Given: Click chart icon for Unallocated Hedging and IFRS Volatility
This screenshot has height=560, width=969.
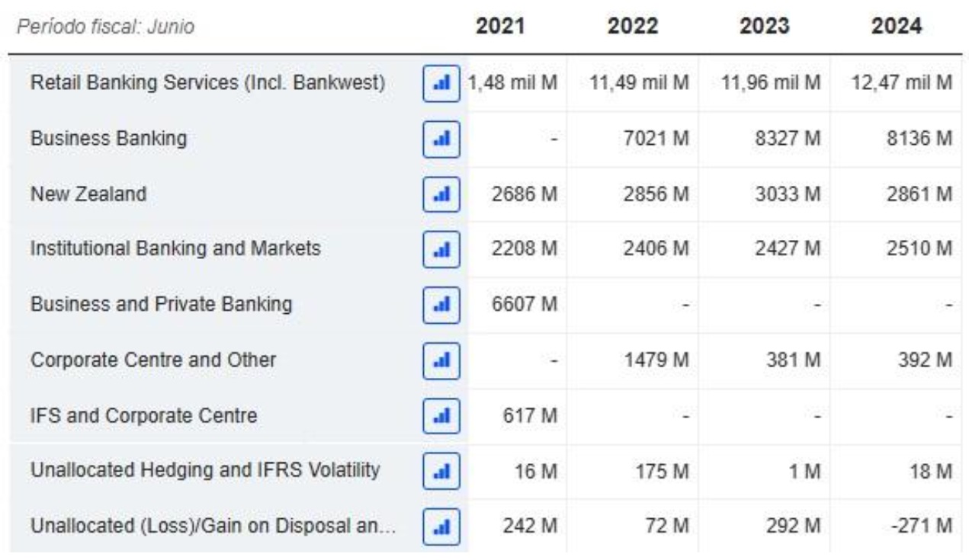Looking at the screenshot, I should 441,472.
